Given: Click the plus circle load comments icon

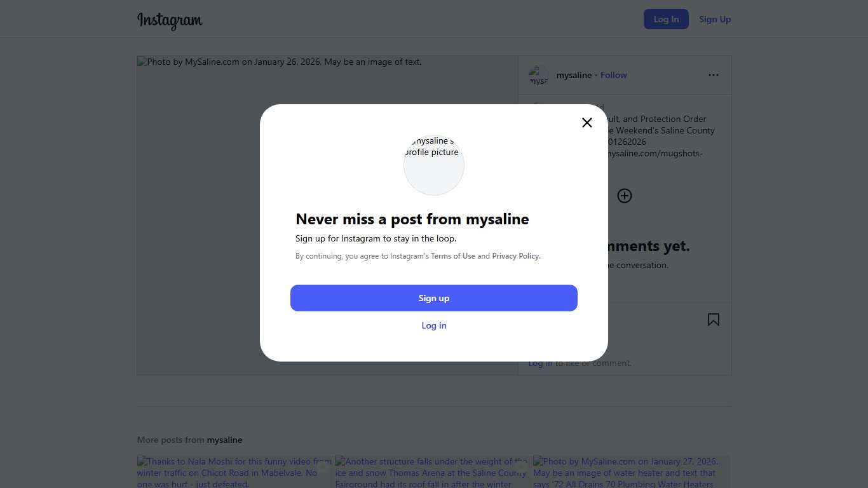Looking at the screenshot, I should (x=625, y=196).
